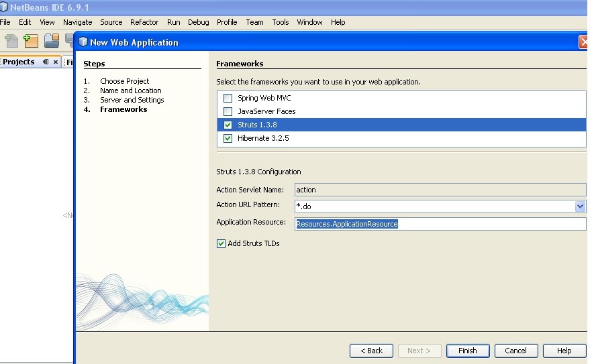
Task: Open the Profile menu
Action: point(227,22)
